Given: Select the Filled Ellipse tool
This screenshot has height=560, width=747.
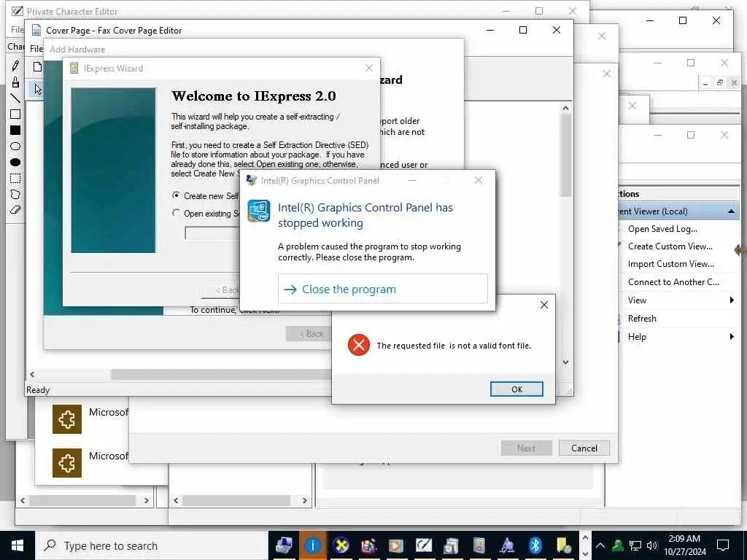Looking at the screenshot, I should click(x=15, y=163).
